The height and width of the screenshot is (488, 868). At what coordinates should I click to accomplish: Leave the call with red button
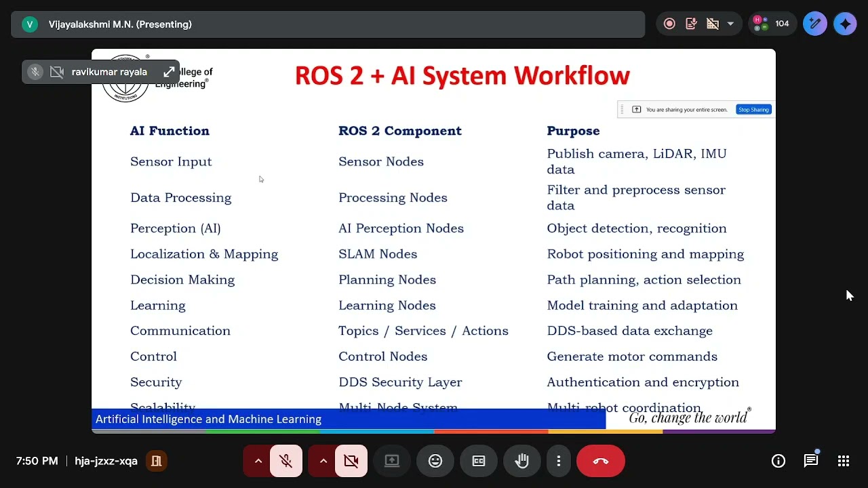coord(601,461)
